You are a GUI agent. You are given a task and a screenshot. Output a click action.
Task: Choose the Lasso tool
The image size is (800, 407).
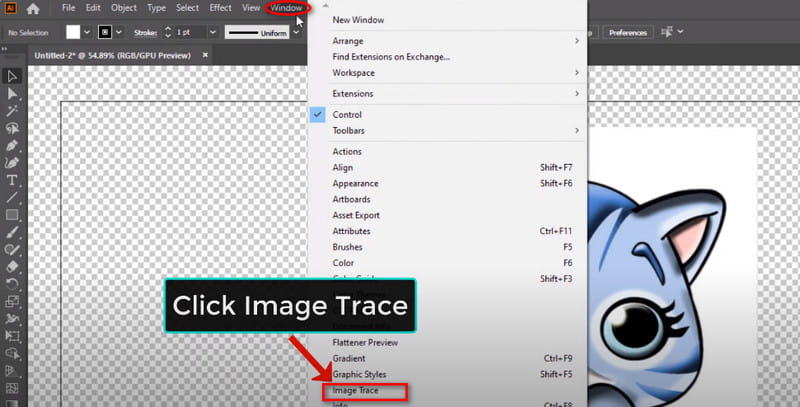[12, 129]
